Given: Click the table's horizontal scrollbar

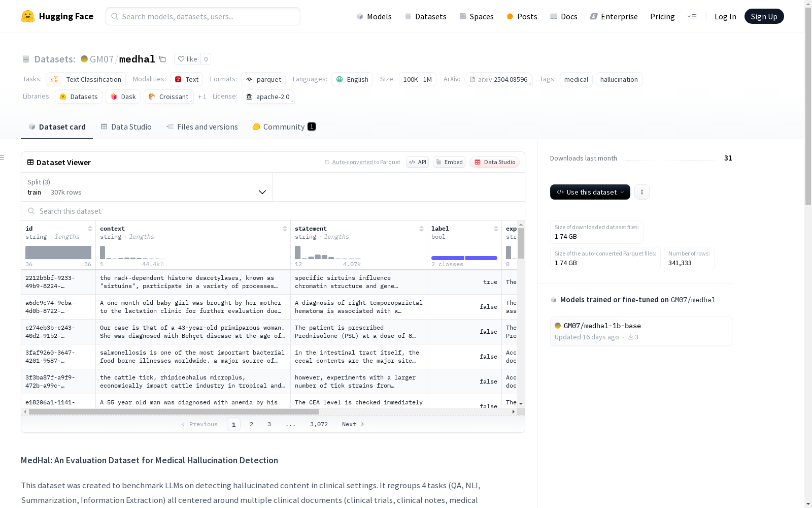Looking at the screenshot, I should [x=174, y=411].
